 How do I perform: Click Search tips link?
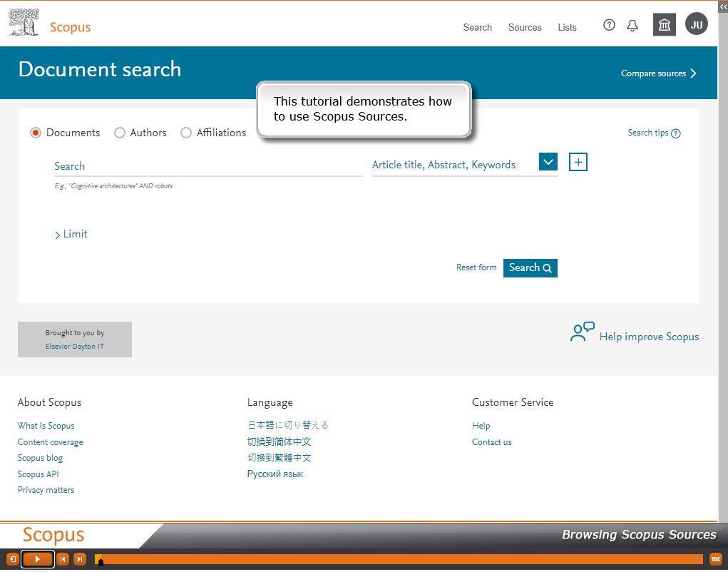(x=647, y=133)
